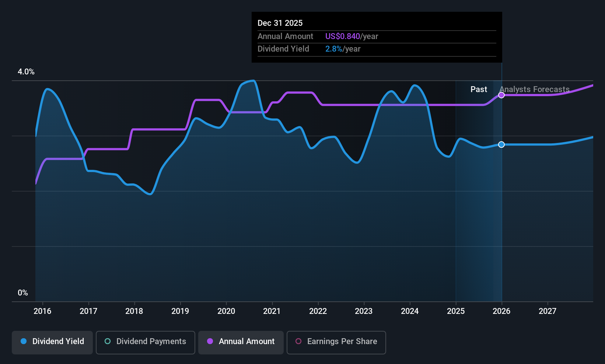Click the Dec 31 2025 tooltip header
Image resolution: width=605 pixels, height=364 pixels.
point(280,23)
